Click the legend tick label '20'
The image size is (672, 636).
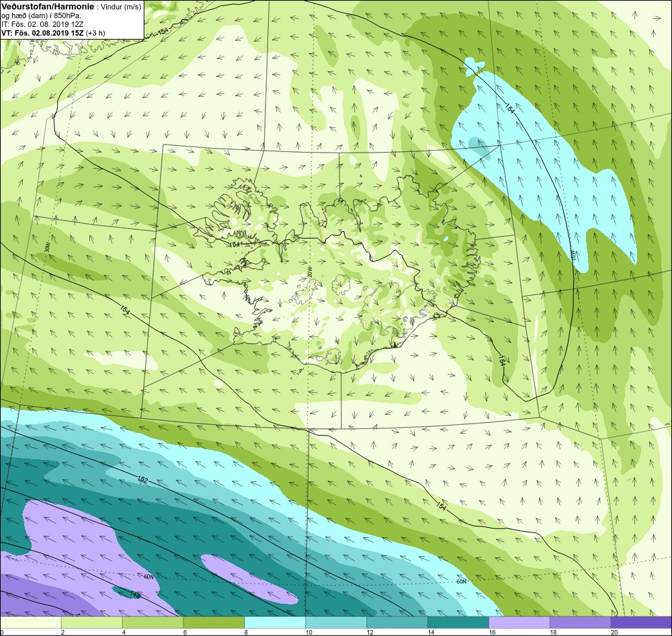614,632
